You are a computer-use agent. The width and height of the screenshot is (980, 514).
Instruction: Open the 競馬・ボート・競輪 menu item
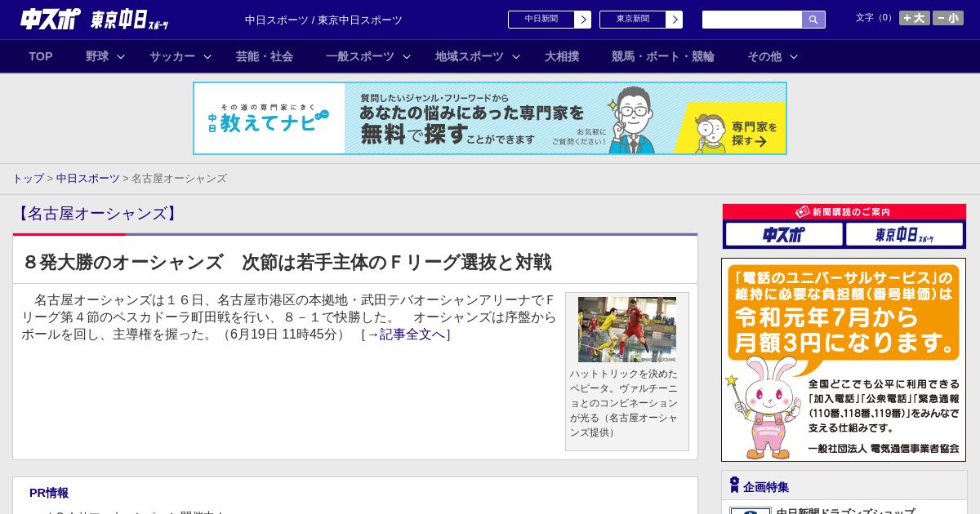pyautogui.click(x=663, y=56)
